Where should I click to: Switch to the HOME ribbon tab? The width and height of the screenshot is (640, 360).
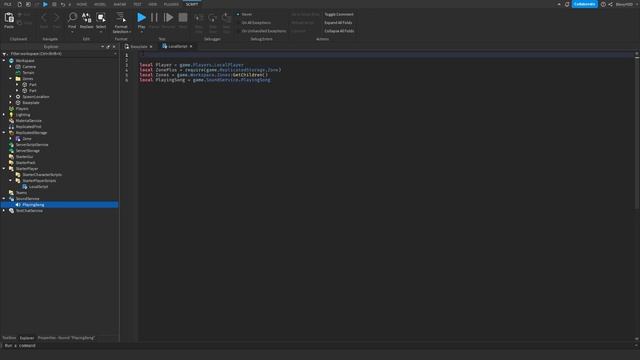point(82,4)
